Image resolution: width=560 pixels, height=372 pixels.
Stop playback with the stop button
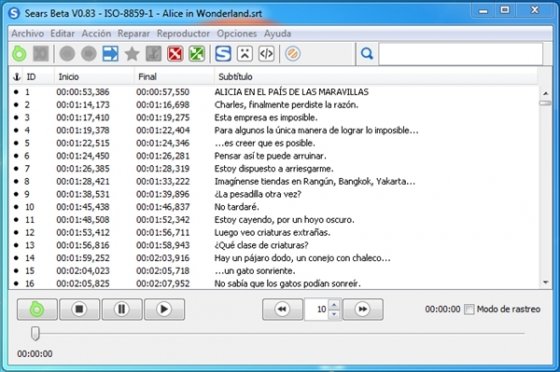[x=79, y=309]
